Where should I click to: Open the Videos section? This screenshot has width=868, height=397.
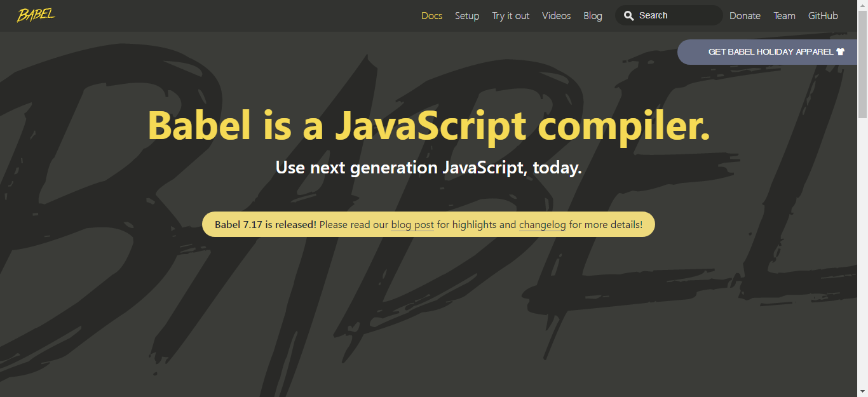pos(557,16)
